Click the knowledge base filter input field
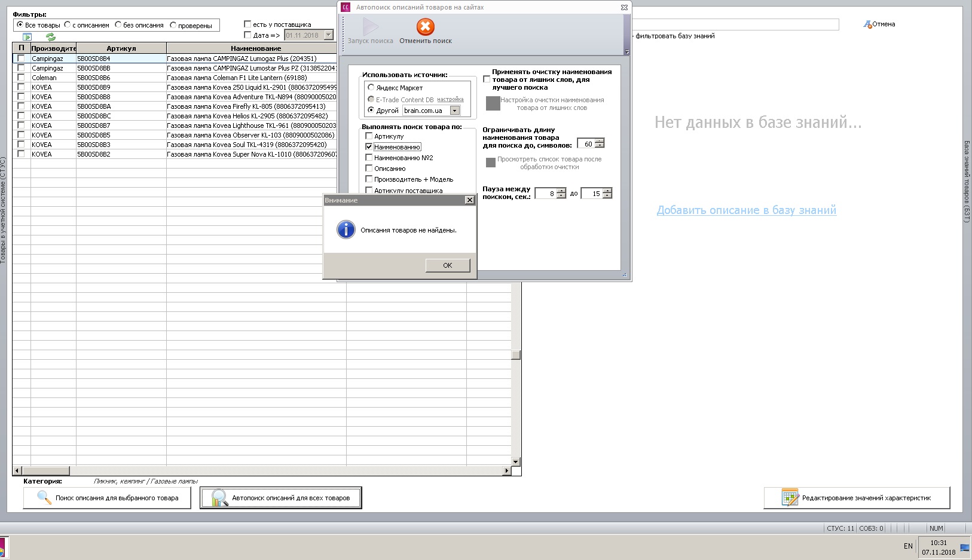 point(735,25)
